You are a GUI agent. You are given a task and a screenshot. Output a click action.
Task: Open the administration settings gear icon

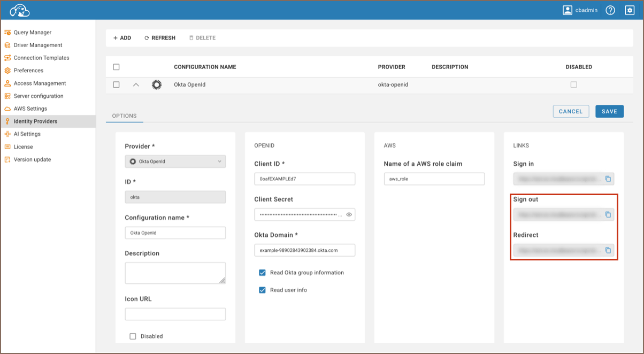[630, 10]
